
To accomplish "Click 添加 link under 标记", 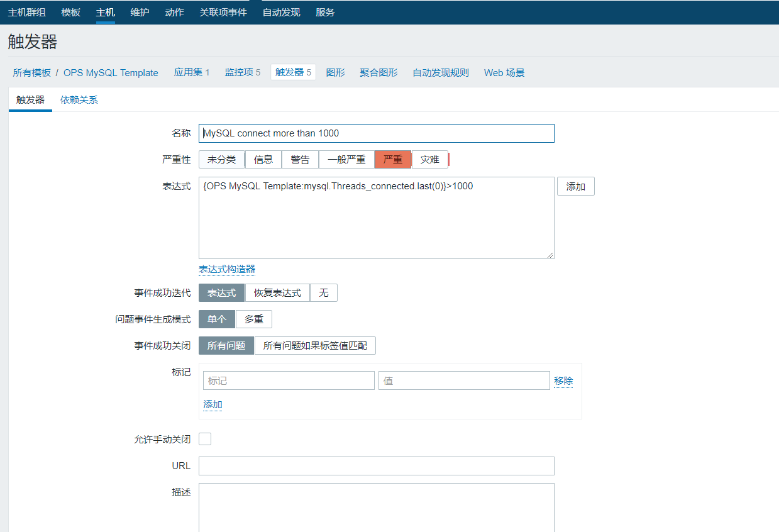I will (213, 404).
